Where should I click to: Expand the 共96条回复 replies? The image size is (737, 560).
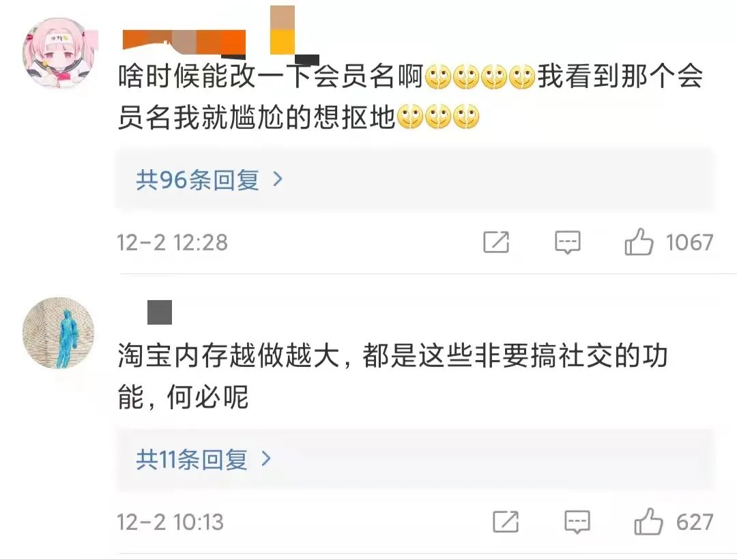point(415,179)
